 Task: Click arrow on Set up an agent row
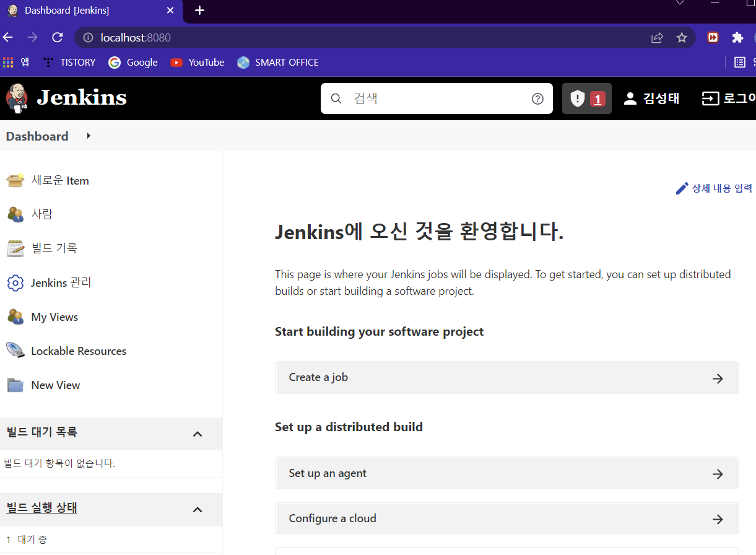tap(718, 474)
